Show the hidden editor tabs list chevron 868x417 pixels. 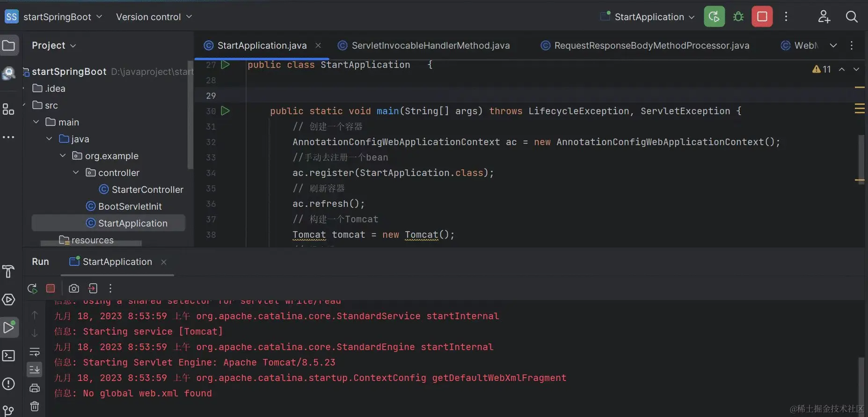coord(833,45)
